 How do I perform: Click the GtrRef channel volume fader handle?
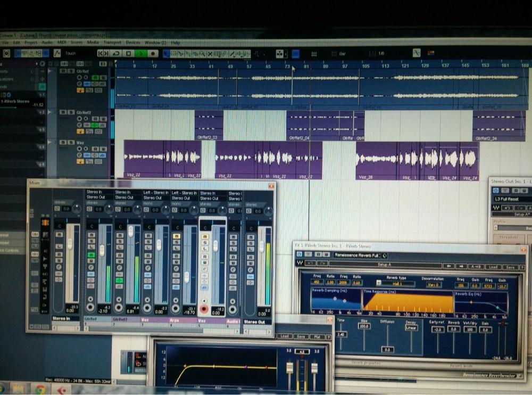tap(102, 251)
